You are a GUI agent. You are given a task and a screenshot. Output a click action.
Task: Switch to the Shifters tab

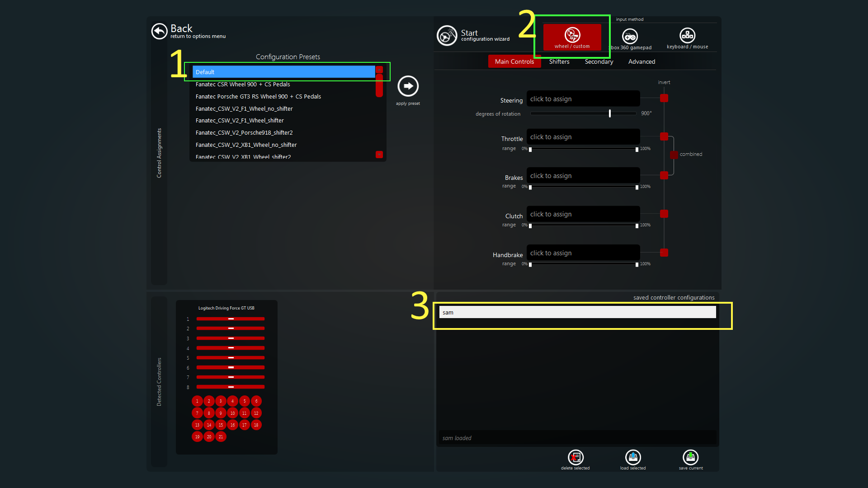(x=559, y=61)
